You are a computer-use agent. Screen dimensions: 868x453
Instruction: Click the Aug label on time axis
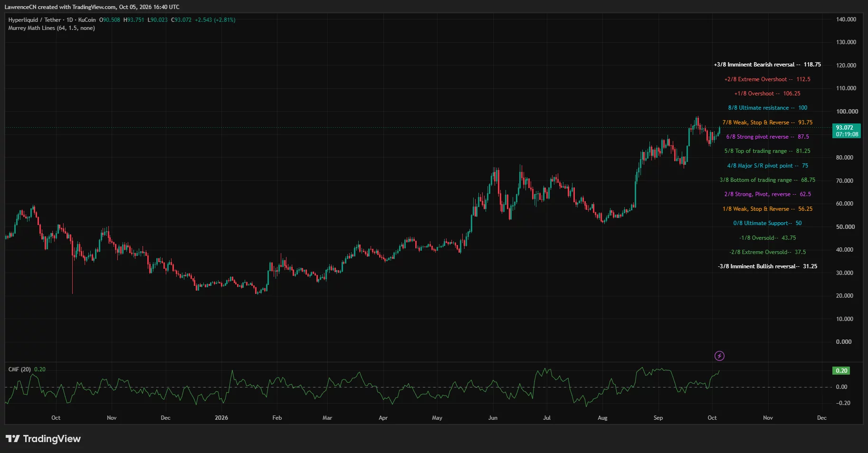pyautogui.click(x=602, y=418)
